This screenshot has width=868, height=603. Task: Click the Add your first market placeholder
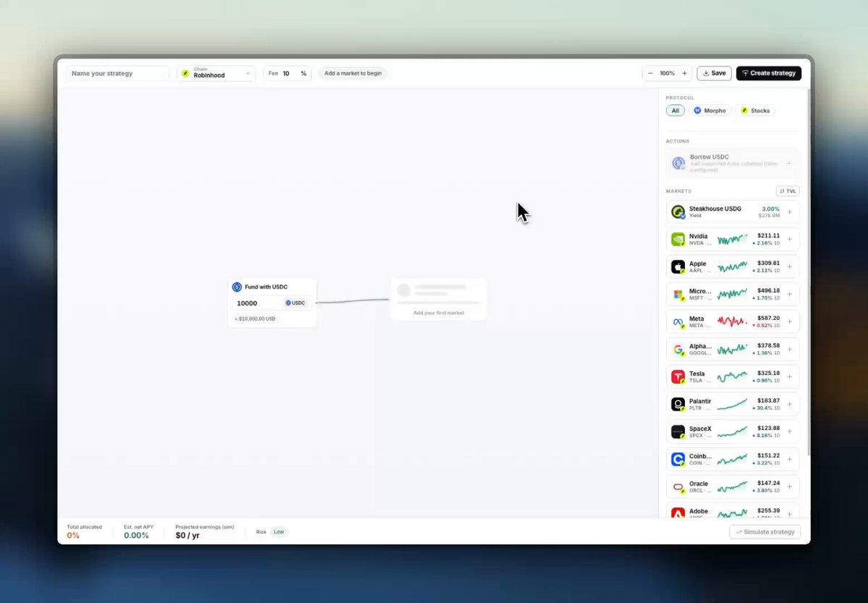point(438,299)
